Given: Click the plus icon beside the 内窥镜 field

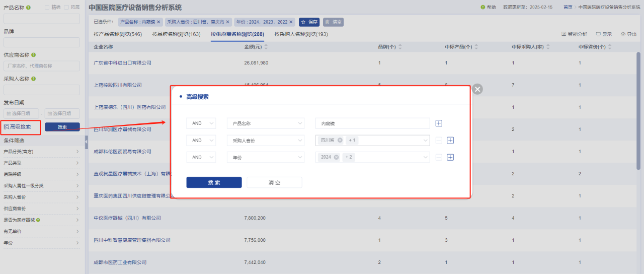Looking at the screenshot, I should 439,123.
